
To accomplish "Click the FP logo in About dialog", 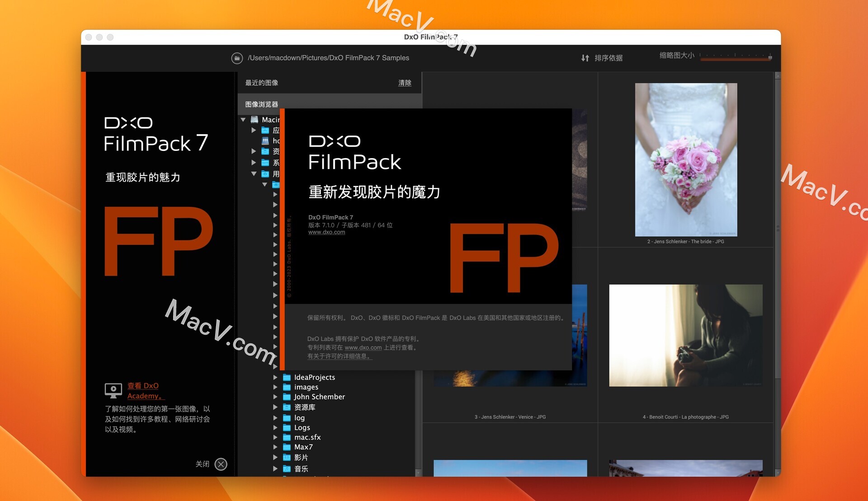I will 504,258.
